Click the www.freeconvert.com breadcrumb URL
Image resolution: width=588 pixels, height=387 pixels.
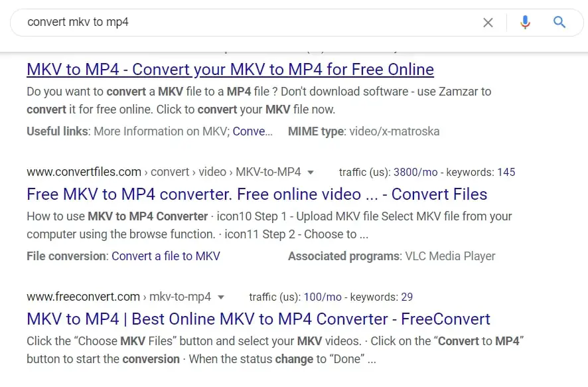119,297
